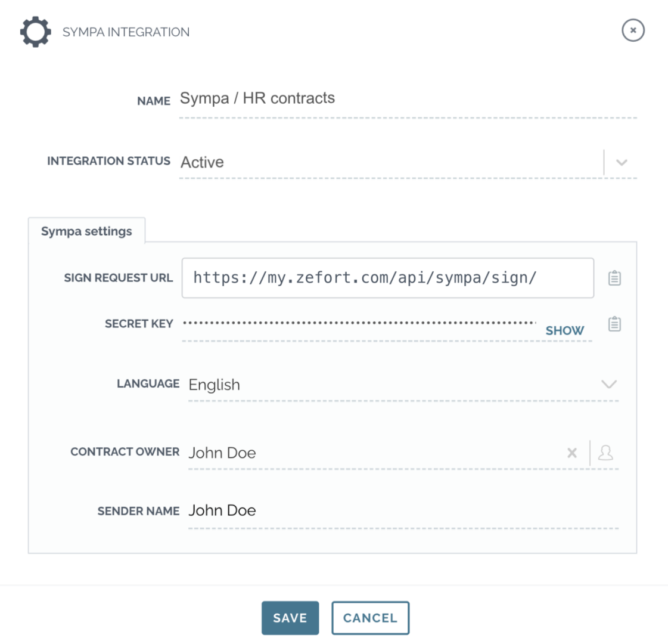Open the user picker beside Contract Owner
Screen dimensions: 668x644
tap(606, 453)
